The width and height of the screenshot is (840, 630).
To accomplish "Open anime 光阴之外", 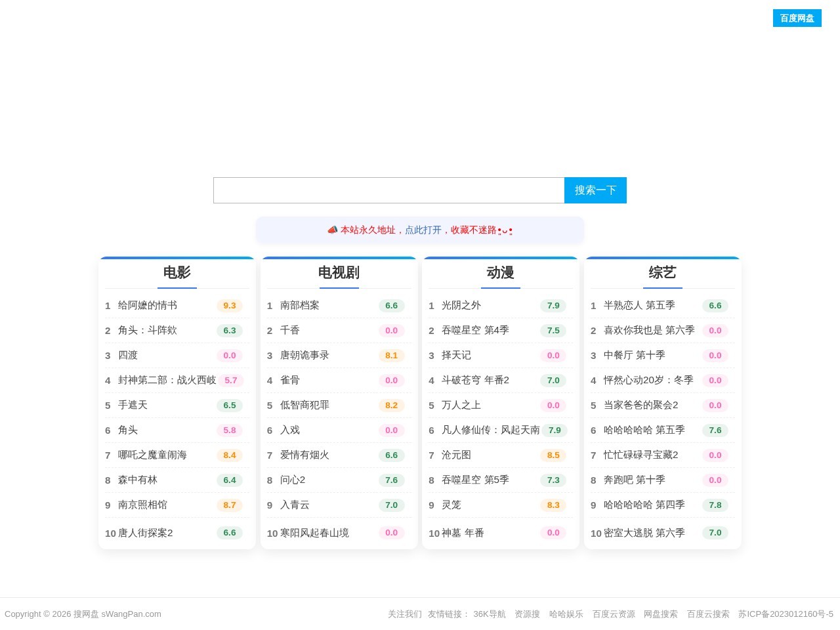I will tap(461, 305).
